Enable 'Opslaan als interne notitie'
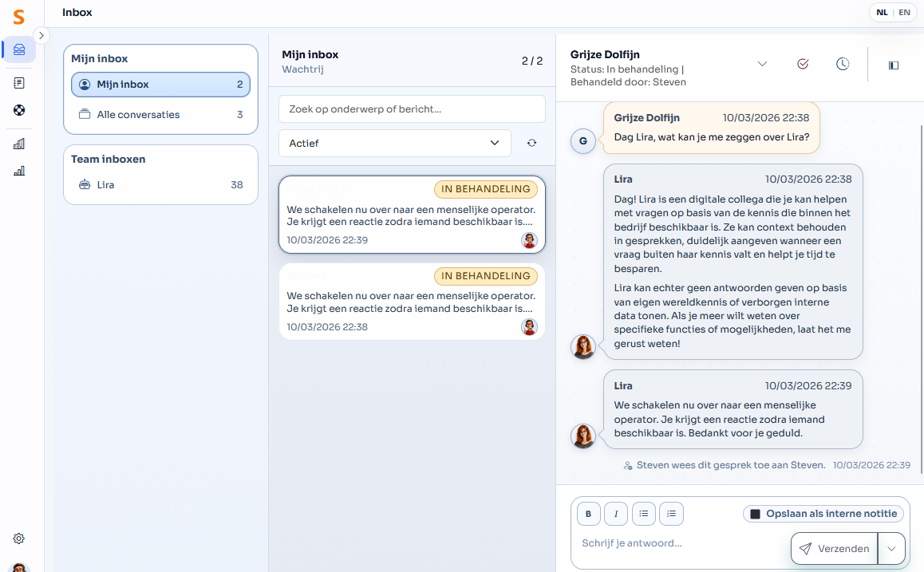Screen dimensions: 924x572 click(823, 513)
